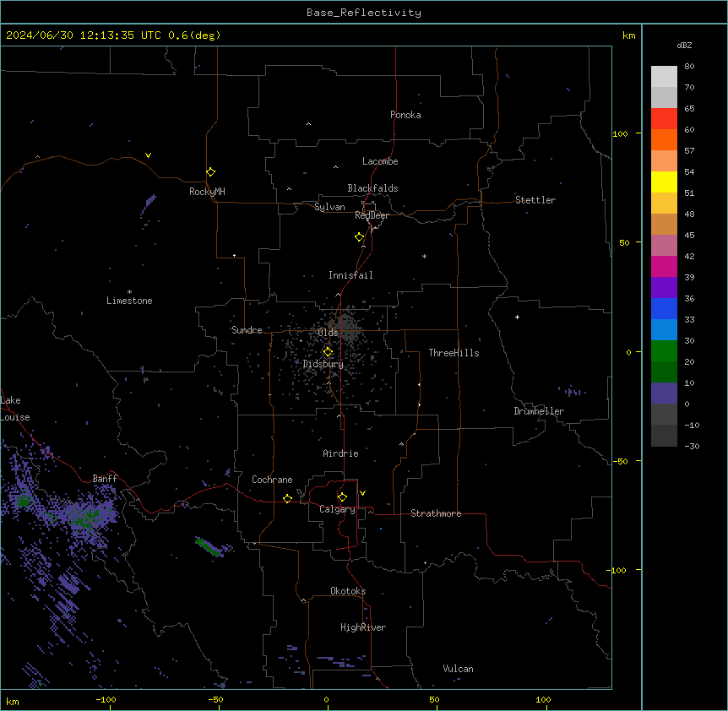Viewport: 728px width, 711px height.
Task: Click the yellow V marker northwest of RockyMH
Action: (148, 155)
